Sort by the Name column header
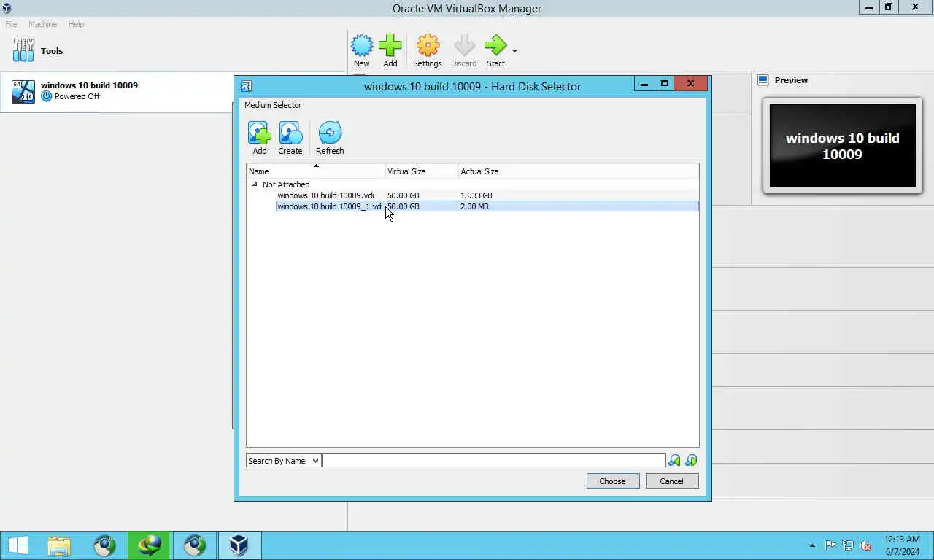Viewport: 934px width, 560px height. [x=315, y=171]
